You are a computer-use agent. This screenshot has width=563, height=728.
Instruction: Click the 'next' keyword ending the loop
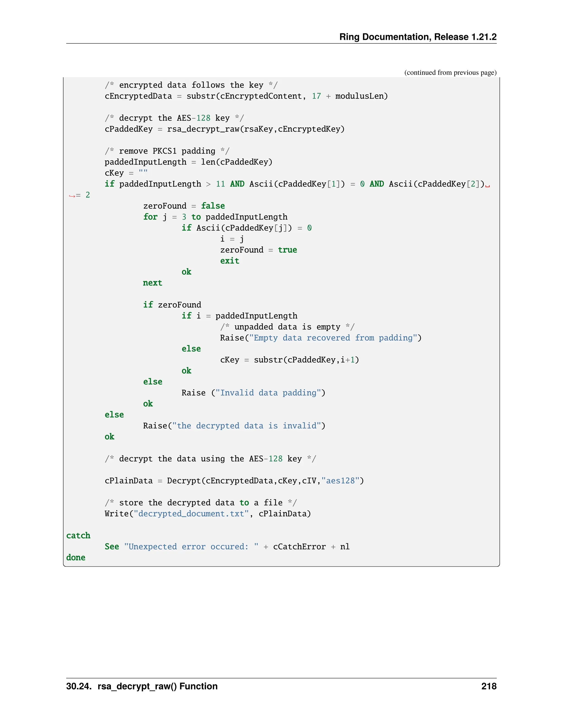coord(152,283)
